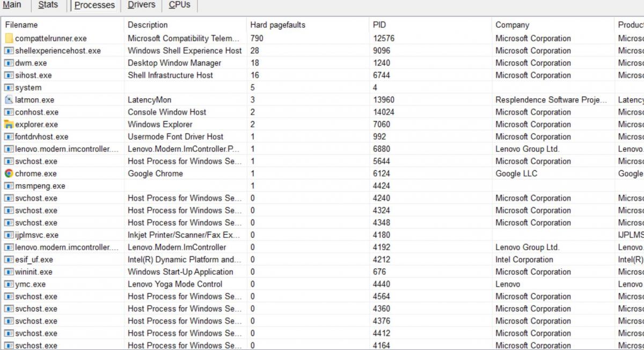Select the 'Windows Shell Experience Host' description
Screen dimensions: 644x350
tap(185, 51)
